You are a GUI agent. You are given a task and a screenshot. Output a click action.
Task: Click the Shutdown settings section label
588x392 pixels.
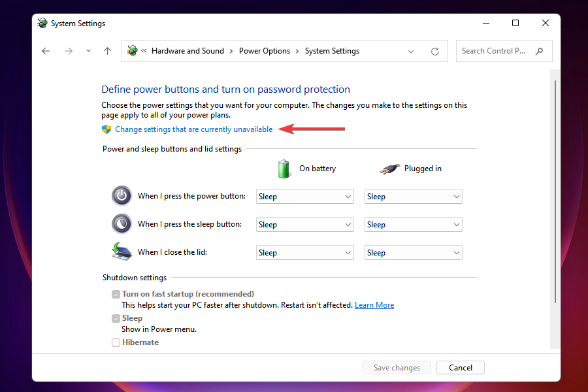[135, 278]
